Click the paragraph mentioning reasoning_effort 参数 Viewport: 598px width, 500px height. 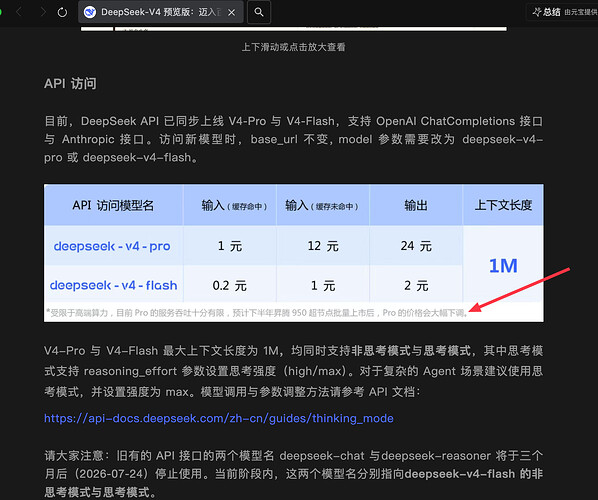[294, 371]
